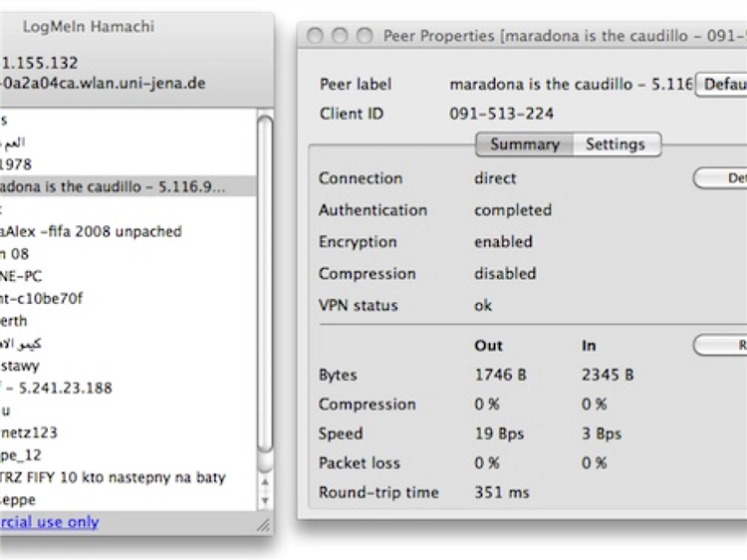Click the scrollbar thumb in Hamachi peer list

pyautogui.click(x=265, y=284)
